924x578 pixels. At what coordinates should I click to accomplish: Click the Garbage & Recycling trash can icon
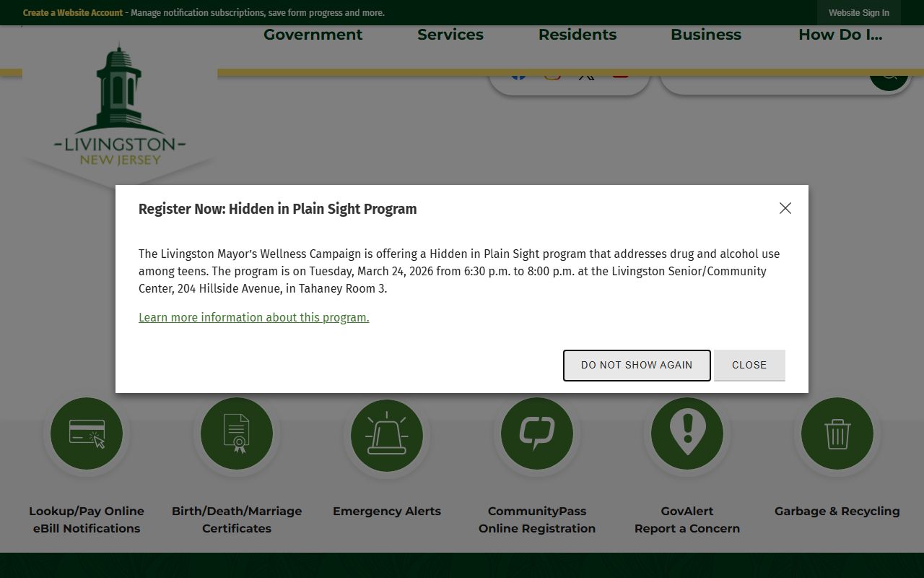pos(837,433)
